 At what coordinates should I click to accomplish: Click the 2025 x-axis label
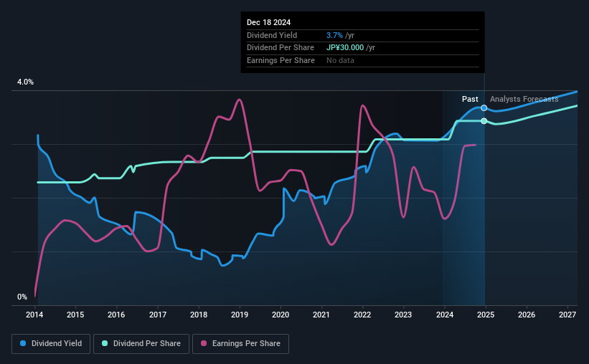tap(485, 315)
